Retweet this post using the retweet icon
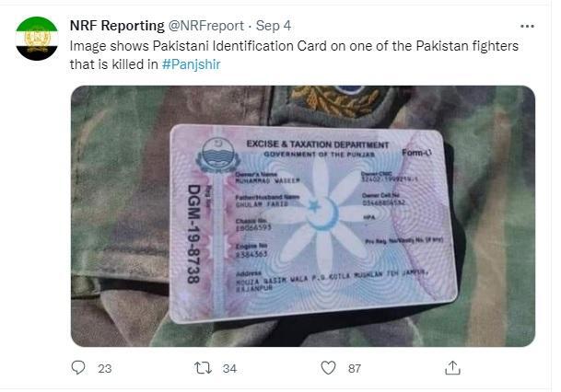561x392 pixels. click(203, 368)
